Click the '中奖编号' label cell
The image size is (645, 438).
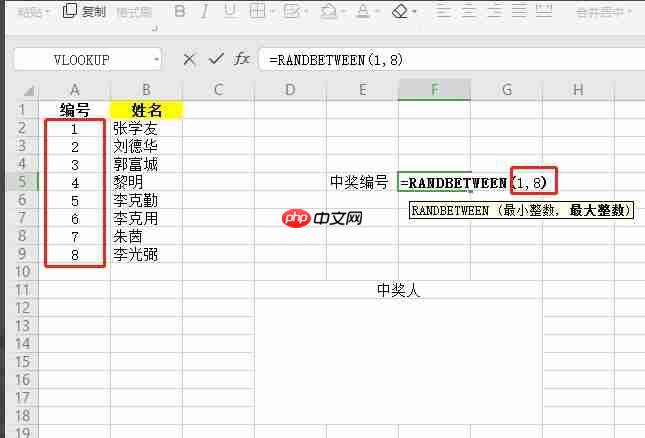[362, 182]
